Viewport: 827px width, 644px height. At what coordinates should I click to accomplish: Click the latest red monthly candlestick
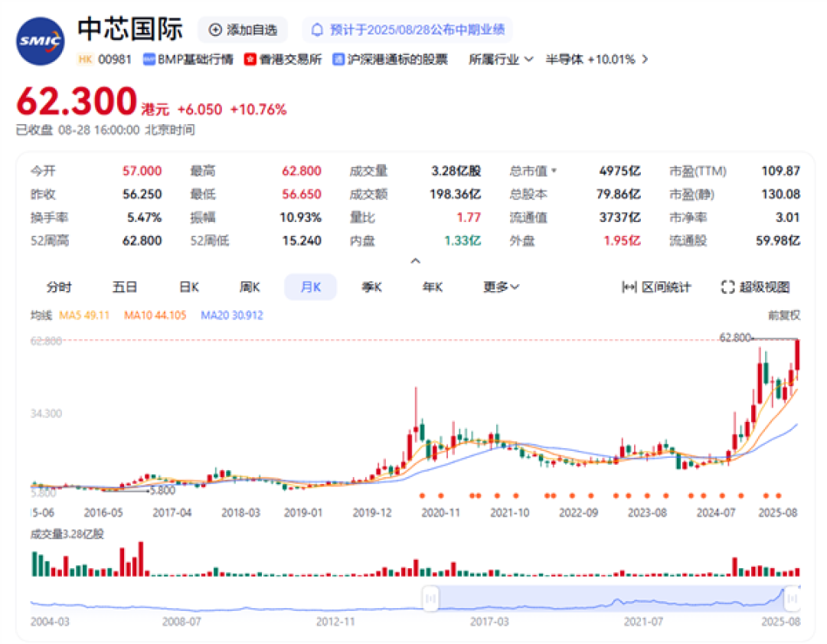[797, 358]
